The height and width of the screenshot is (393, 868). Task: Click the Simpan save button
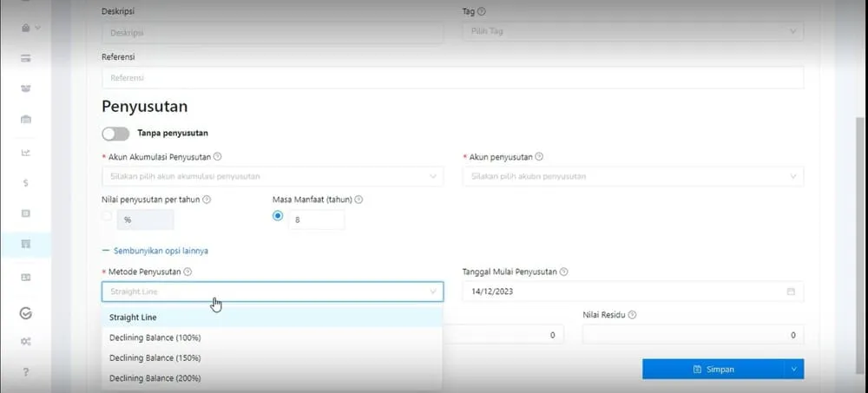tap(713, 370)
